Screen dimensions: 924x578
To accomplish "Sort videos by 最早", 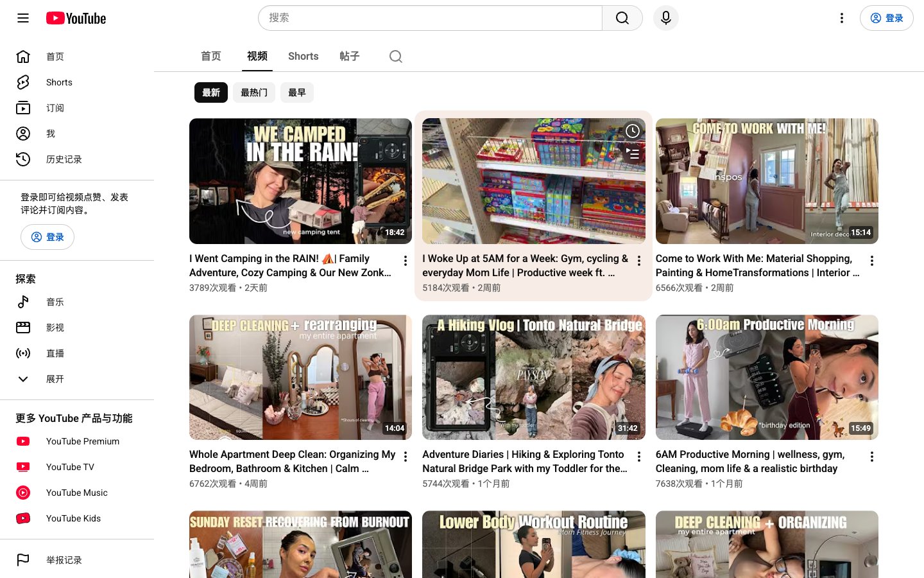I will tap(297, 92).
